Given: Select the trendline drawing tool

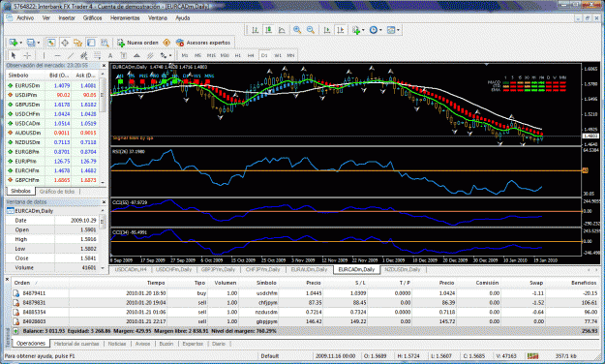Looking at the screenshot, I should [71, 55].
